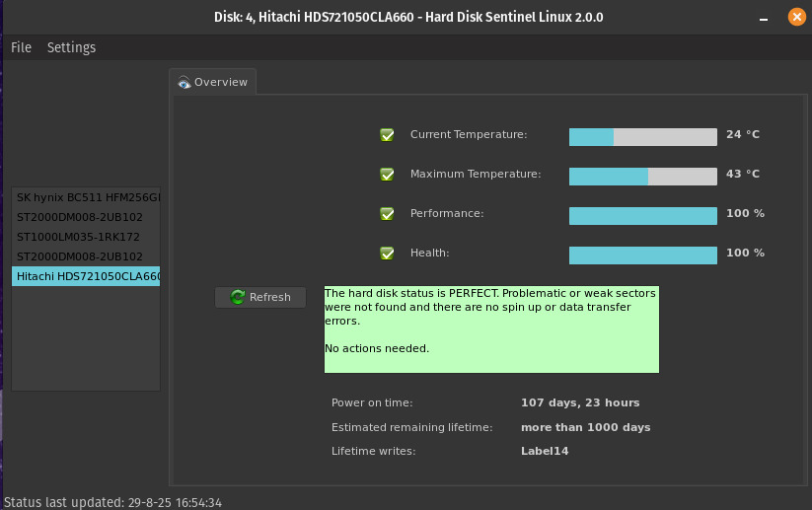Click the Current Temperature progress bar
The height and width of the screenshot is (510, 812).
(642, 136)
